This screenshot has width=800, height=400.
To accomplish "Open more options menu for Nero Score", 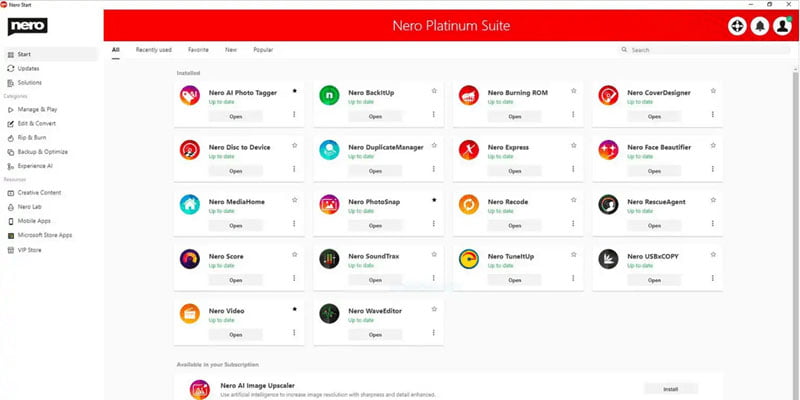I will [294, 278].
